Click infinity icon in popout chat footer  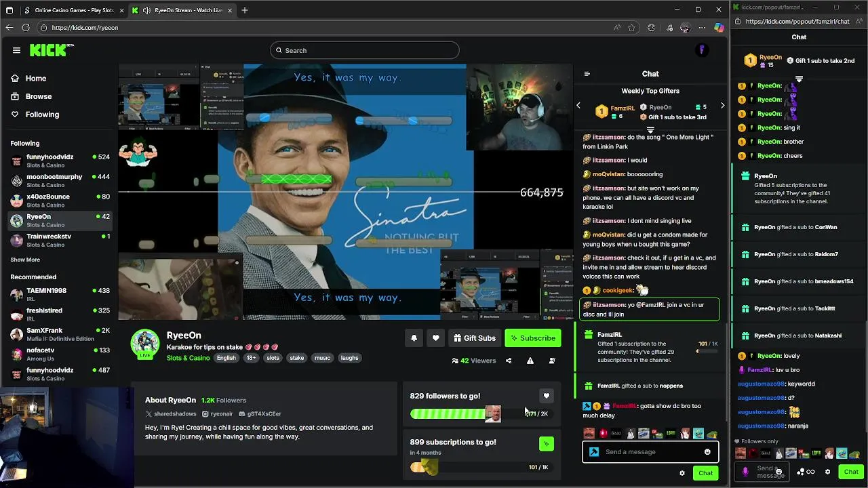tap(810, 472)
